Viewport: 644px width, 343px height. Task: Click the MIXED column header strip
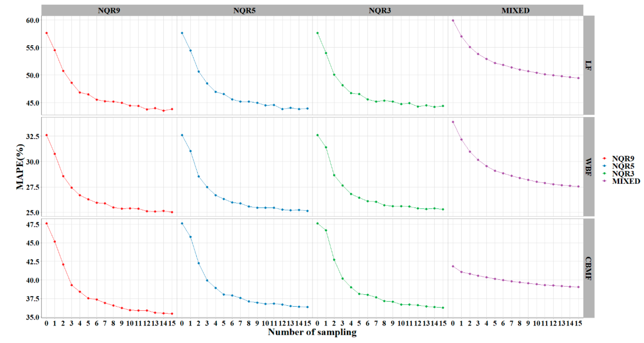515,11
